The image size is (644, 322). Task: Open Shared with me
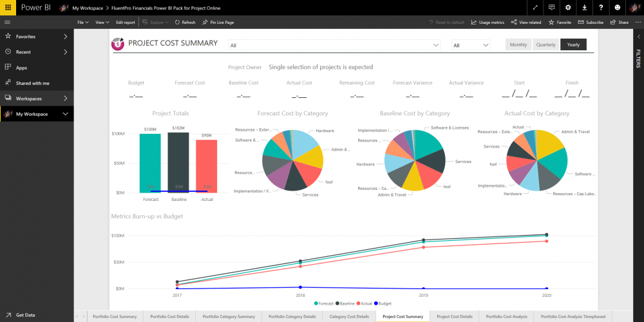[32, 83]
